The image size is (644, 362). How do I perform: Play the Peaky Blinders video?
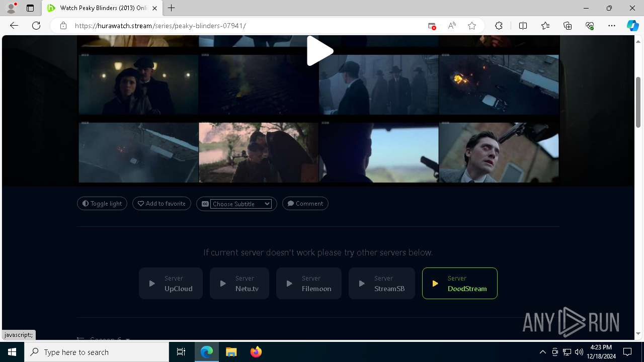320,51
